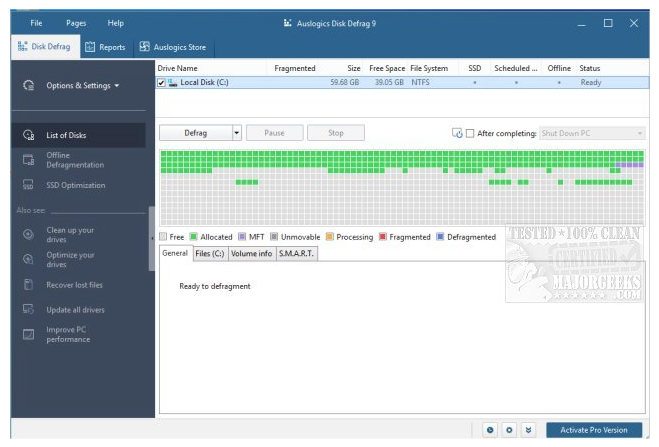Click the Disk Defrag tab icon
Screen dimensions: 659x447
click(x=23, y=46)
